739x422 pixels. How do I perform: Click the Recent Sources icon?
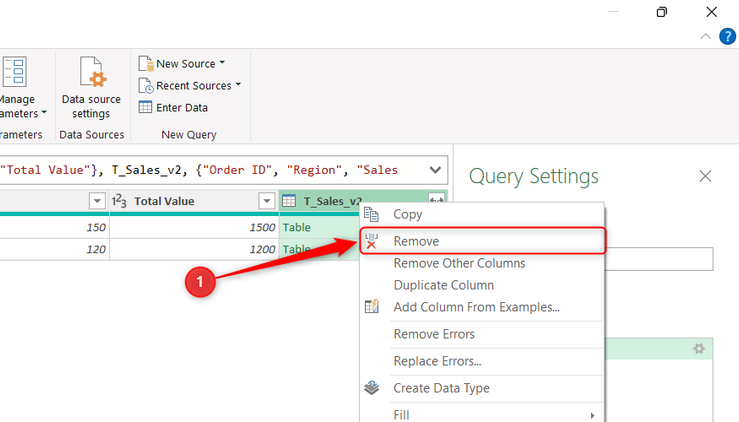click(146, 85)
